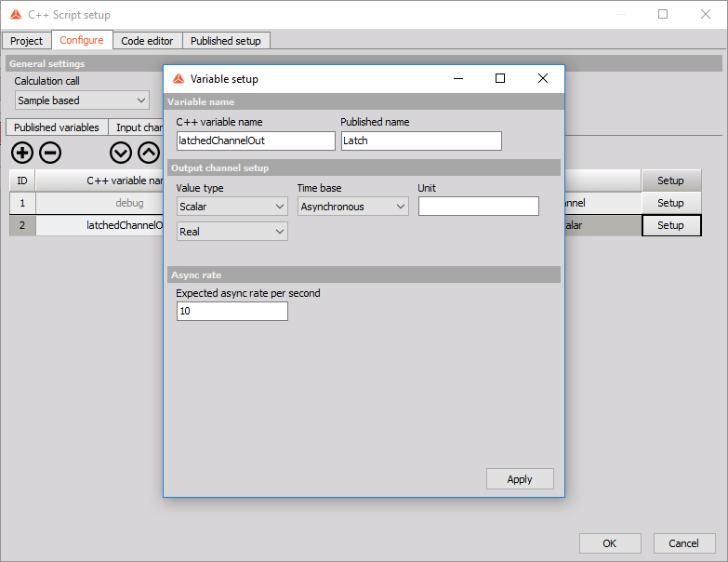728x562 pixels.
Task: Add a new published variable with plus icon
Action: pos(22,153)
